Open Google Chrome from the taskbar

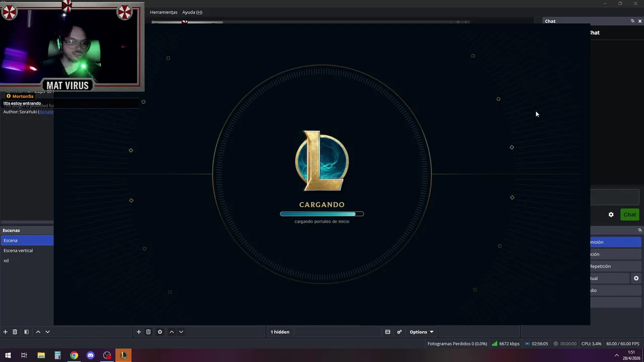coord(74,355)
